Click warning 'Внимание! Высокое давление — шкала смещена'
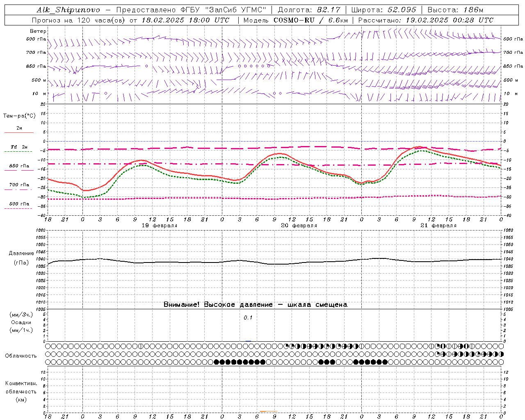The width and height of the screenshot is (525, 420). coord(256,304)
